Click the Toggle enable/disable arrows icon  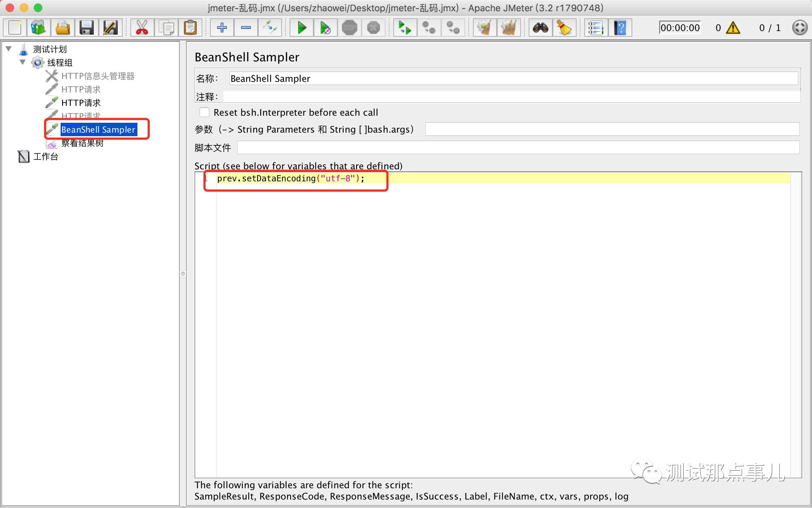[270, 28]
